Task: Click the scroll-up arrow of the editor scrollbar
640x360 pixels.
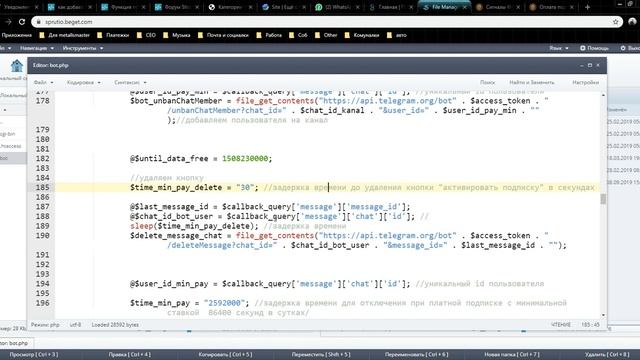Action: point(603,95)
